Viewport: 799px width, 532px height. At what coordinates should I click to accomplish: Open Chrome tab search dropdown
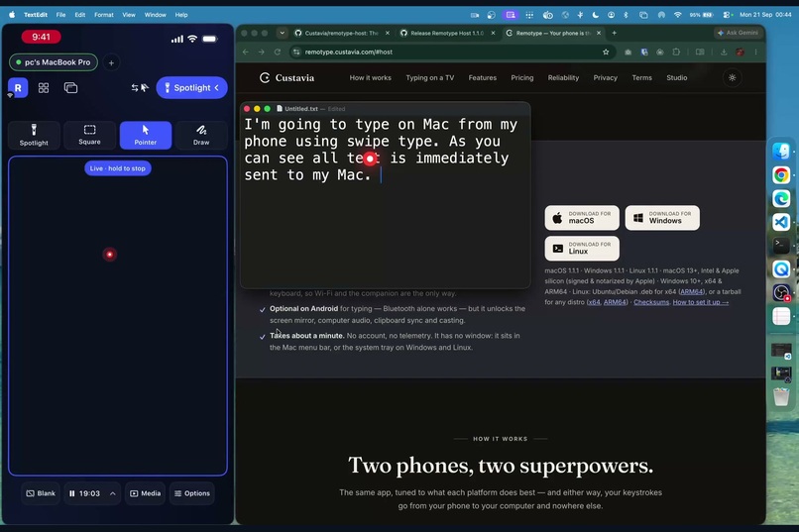coord(282,33)
